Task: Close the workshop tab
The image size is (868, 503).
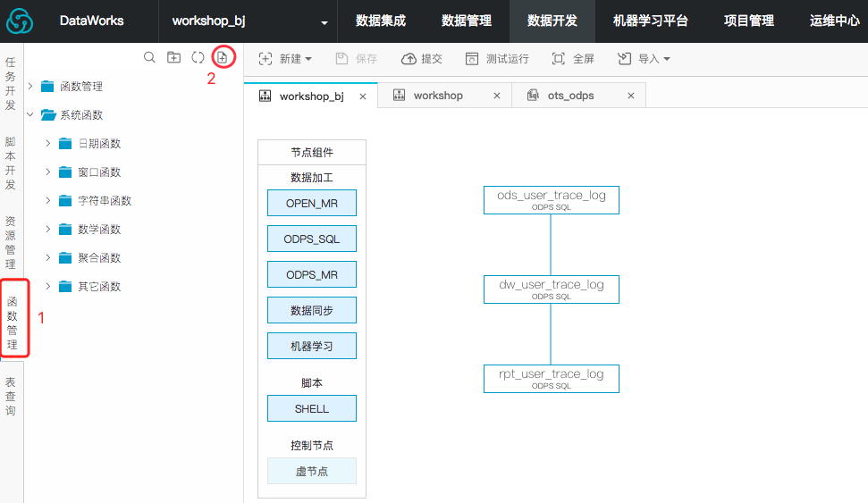Action: [496, 96]
